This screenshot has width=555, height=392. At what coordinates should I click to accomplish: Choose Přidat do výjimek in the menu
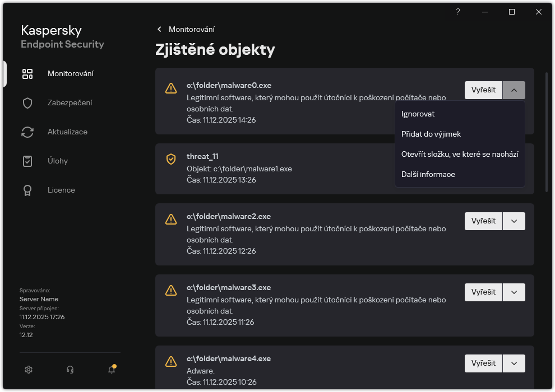tap(430, 134)
